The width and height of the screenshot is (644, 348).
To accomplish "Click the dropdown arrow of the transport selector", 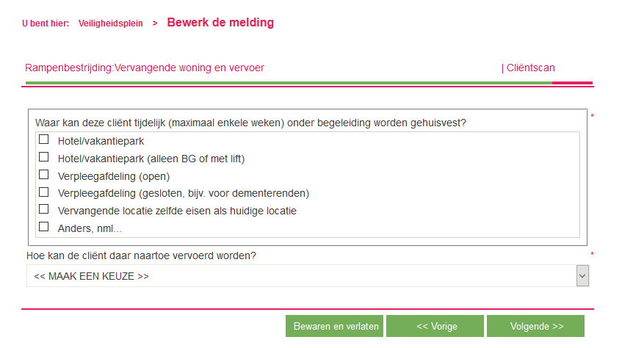I will click(x=582, y=276).
